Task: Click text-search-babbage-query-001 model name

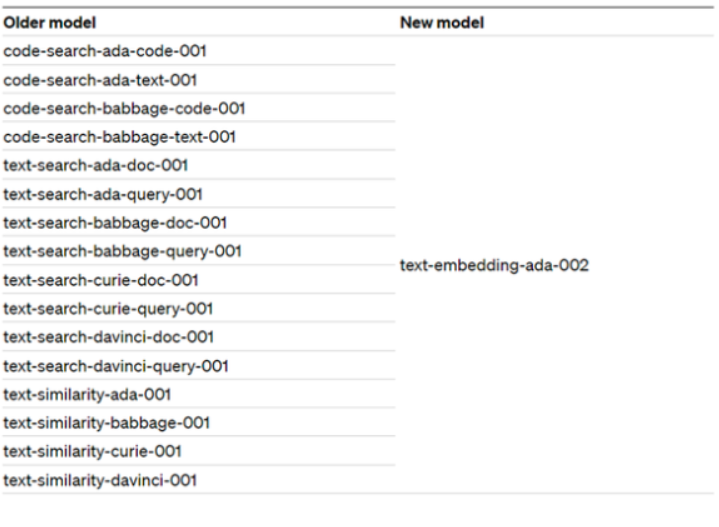Action: pos(122,251)
